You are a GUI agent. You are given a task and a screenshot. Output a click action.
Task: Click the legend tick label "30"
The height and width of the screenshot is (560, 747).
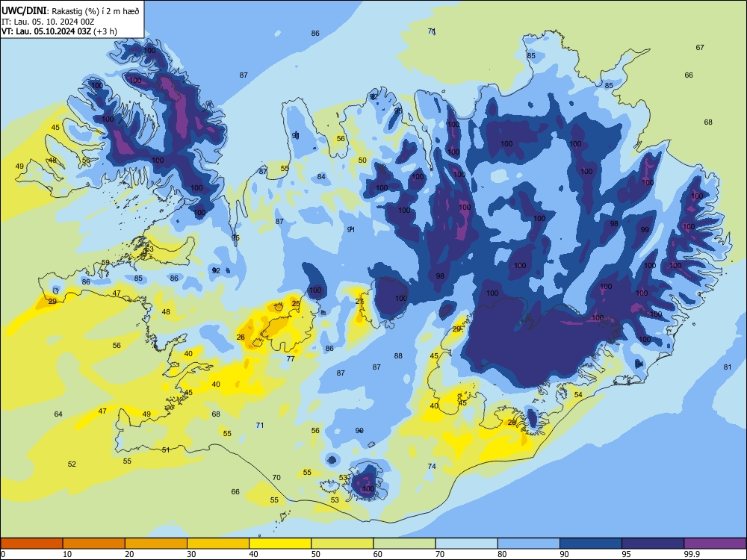(x=191, y=554)
